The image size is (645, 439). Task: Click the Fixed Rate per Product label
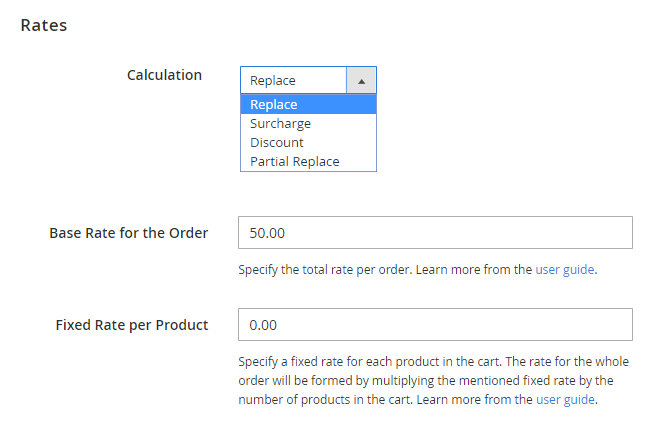pyautogui.click(x=131, y=325)
